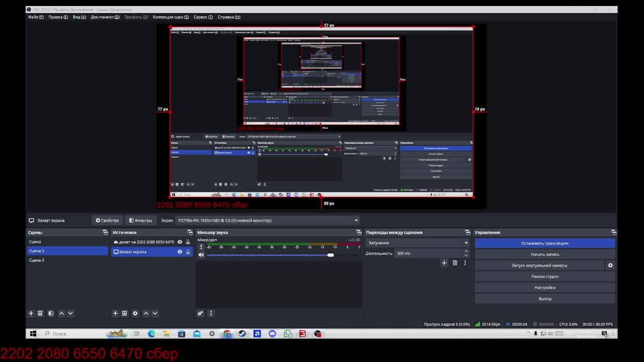Add a scene transition with plus icon
Image resolution: width=644 pixels, height=362 pixels.
444,263
